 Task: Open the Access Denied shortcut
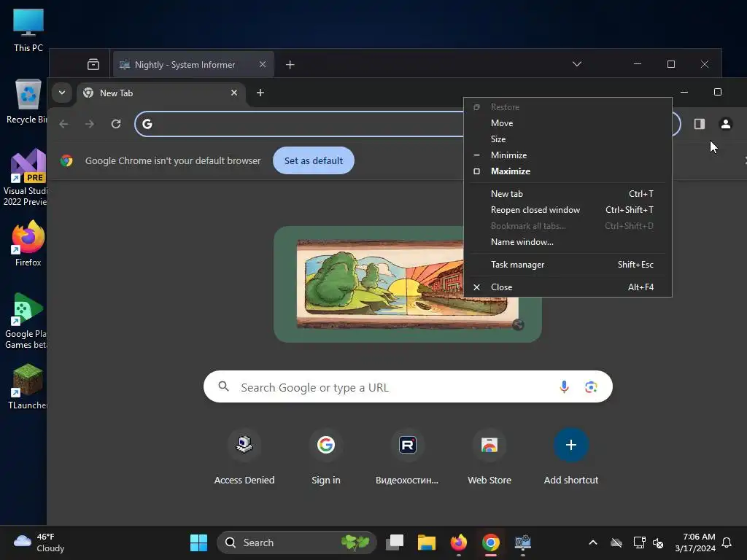[x=244, y=458]
